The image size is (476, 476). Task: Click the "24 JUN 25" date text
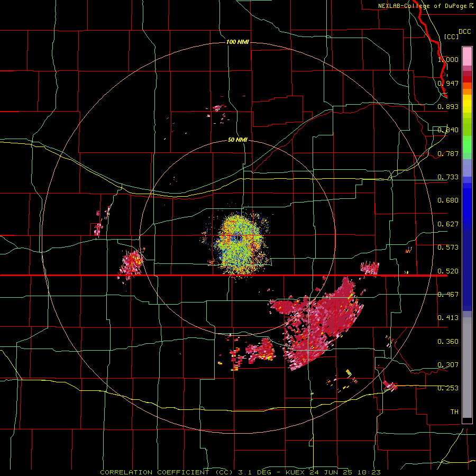point(331,472)
